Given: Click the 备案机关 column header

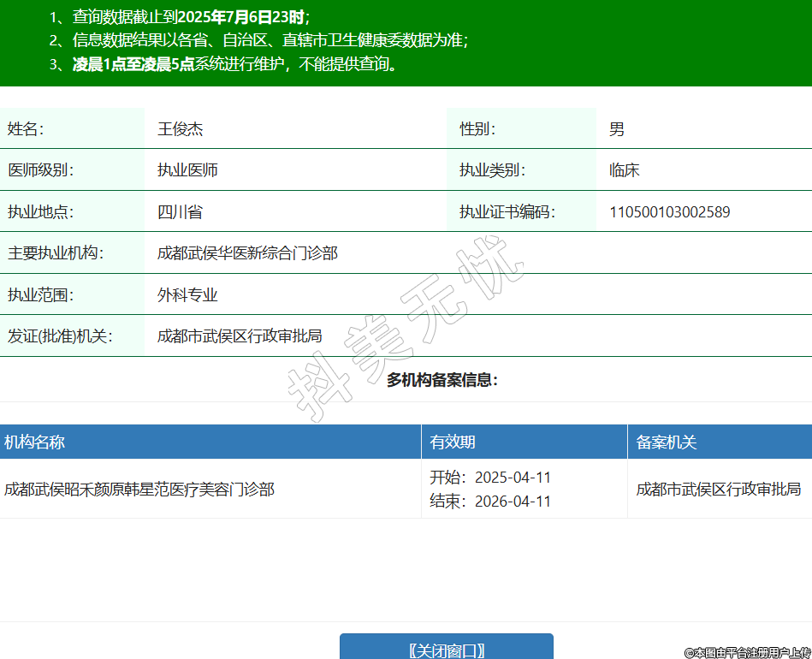Looking at the screenshot, I should click(x=666, y=442).
